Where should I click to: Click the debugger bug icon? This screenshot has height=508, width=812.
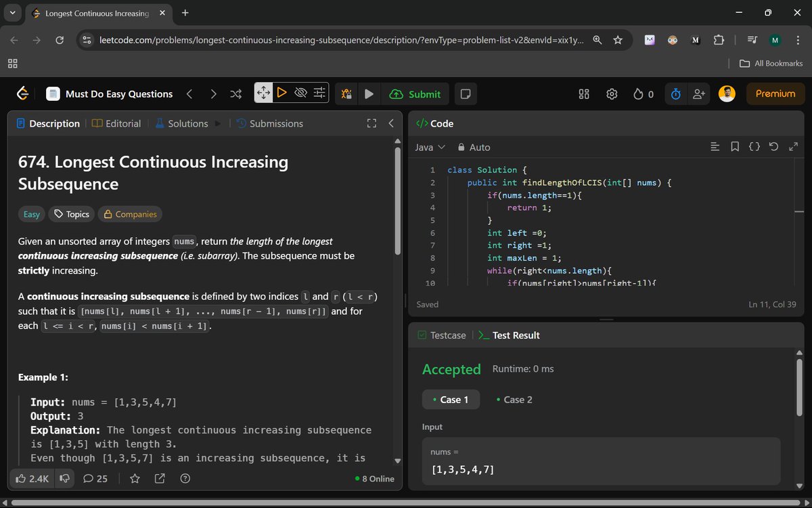pyautogui.click(x=346, y=94)
